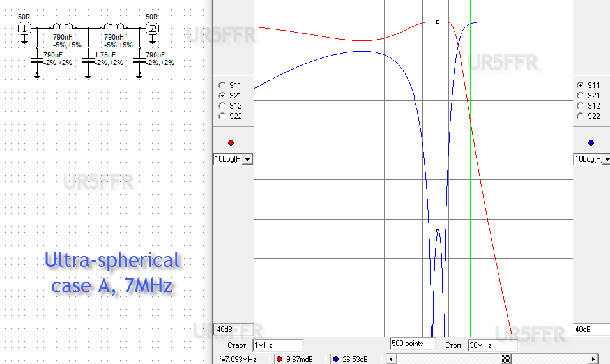This screenshot has height=364, width=610.
Task: Choose S11 for the red trace
Action: tap(222, 85)
